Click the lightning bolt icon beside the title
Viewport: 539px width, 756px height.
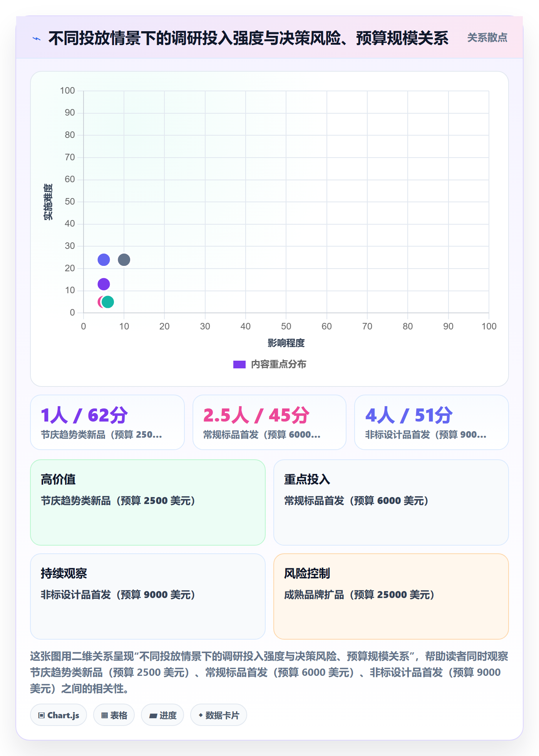(37, 39)
